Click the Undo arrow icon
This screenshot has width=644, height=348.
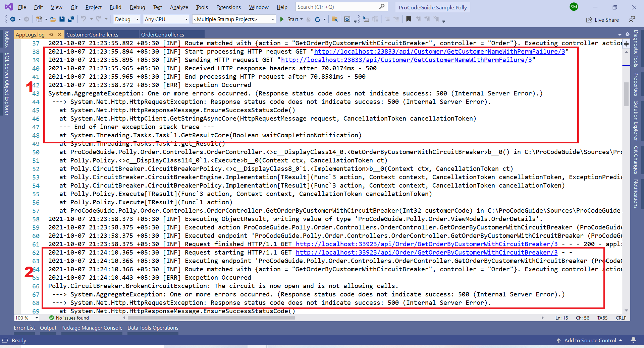tap(83, 19)
